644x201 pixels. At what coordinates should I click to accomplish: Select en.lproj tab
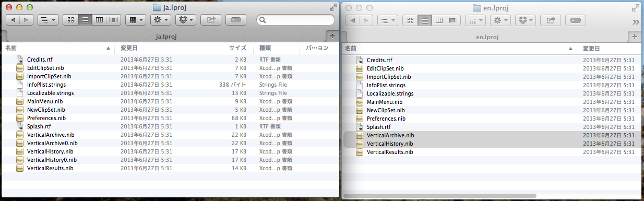487,37
